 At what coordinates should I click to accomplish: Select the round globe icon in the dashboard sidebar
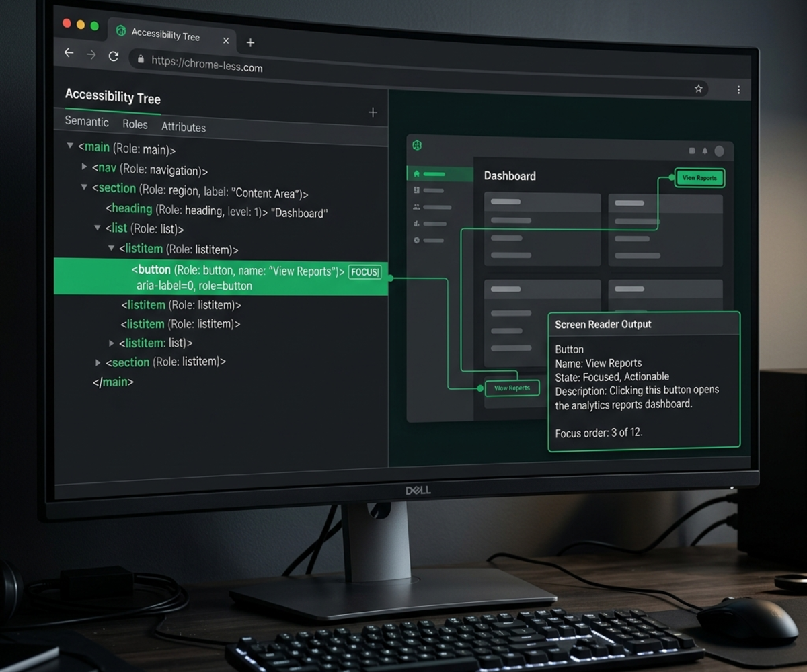click(416, 240)
